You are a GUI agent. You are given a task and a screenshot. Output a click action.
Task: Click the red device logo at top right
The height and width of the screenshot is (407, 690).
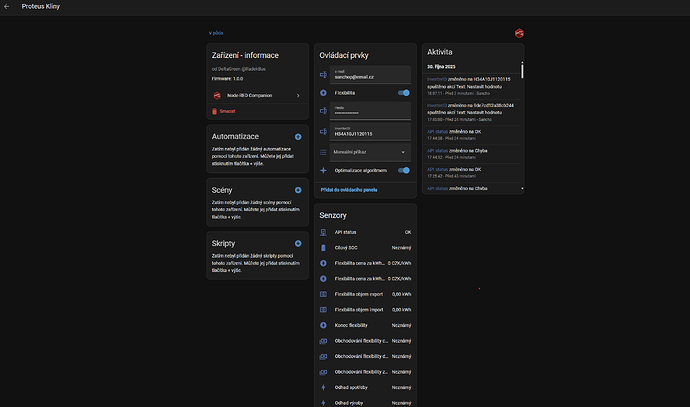point(519,33)
